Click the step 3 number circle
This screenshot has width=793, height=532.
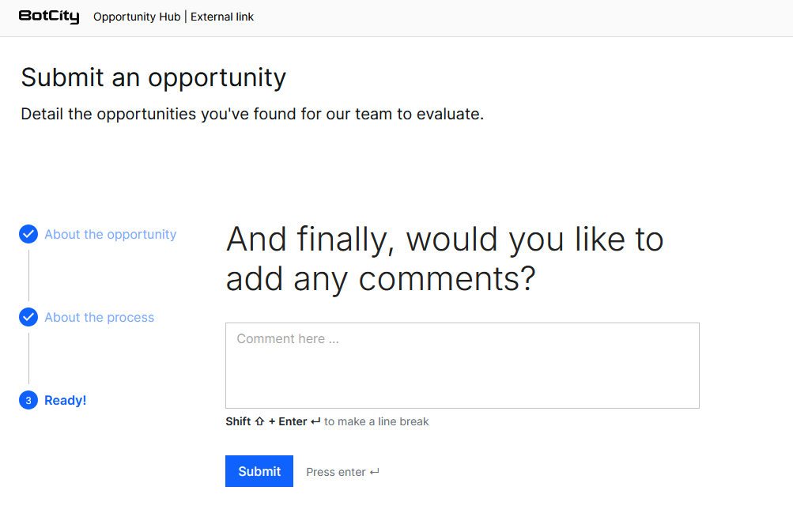coord(28,401)
